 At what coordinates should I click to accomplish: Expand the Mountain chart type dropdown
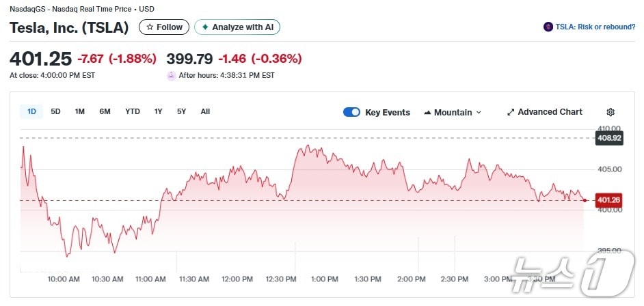point(479,112)
